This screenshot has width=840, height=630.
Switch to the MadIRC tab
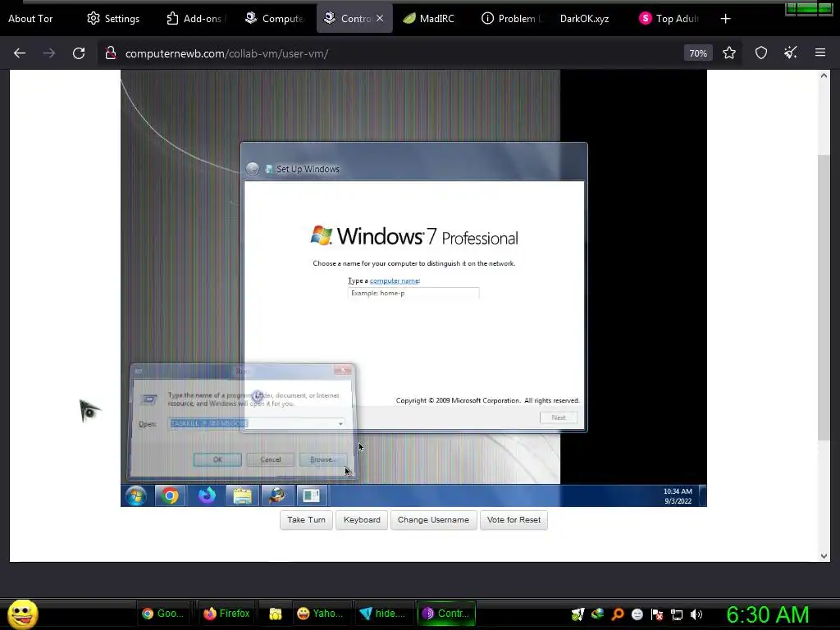pyautogui.click(x=429, y=19)
